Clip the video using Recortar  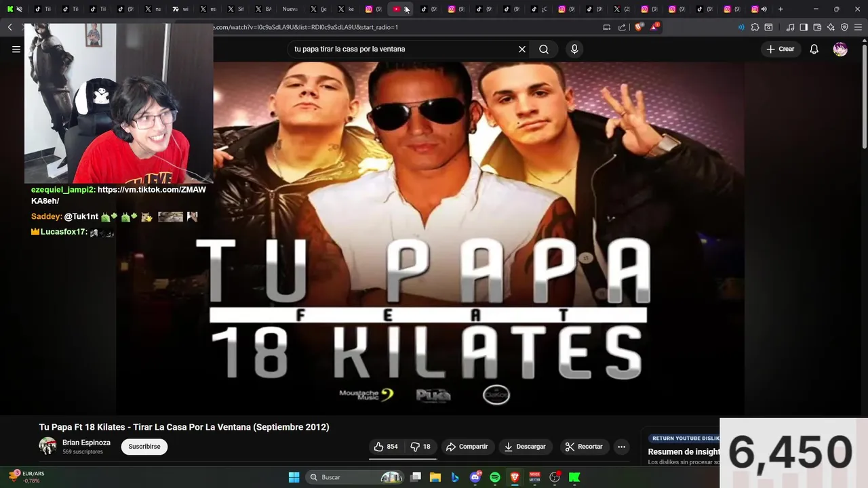click(x=584, y=447)
